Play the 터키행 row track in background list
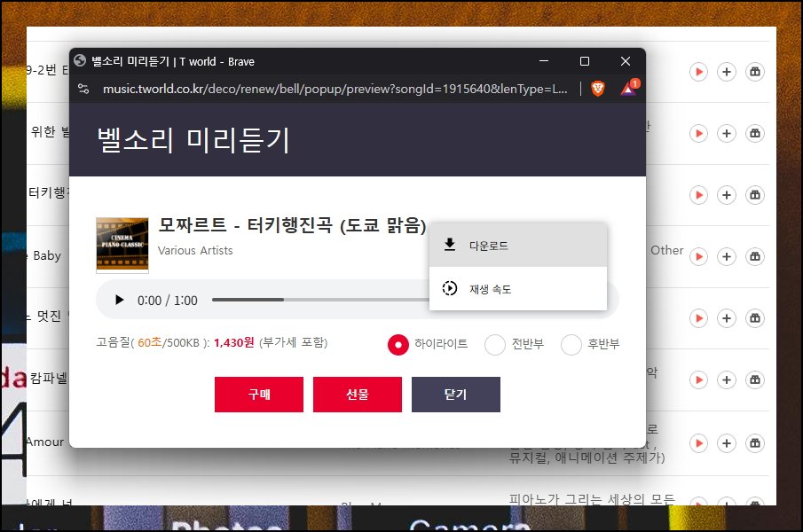 click(x=698, y=195)
